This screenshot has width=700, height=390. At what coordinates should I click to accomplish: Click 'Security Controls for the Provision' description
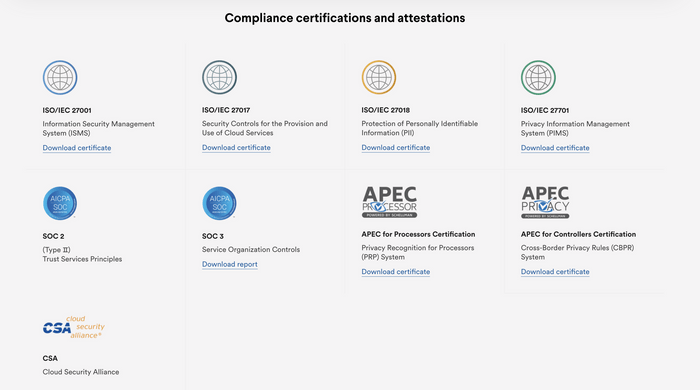tap(265, 128)
